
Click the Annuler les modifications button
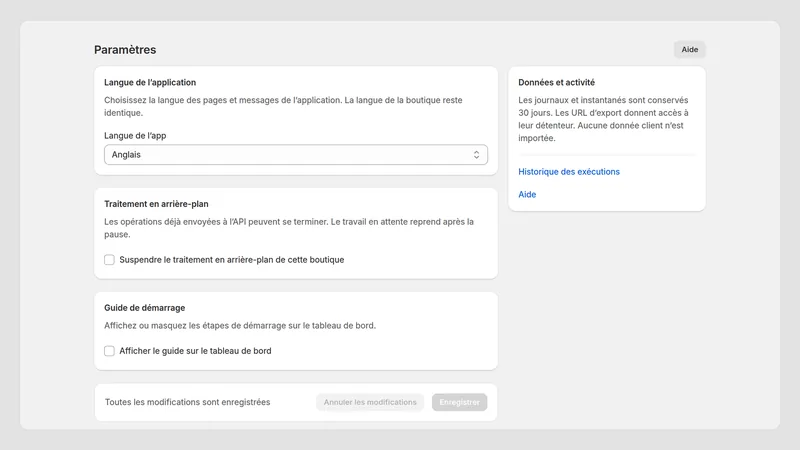pos(370,402)
